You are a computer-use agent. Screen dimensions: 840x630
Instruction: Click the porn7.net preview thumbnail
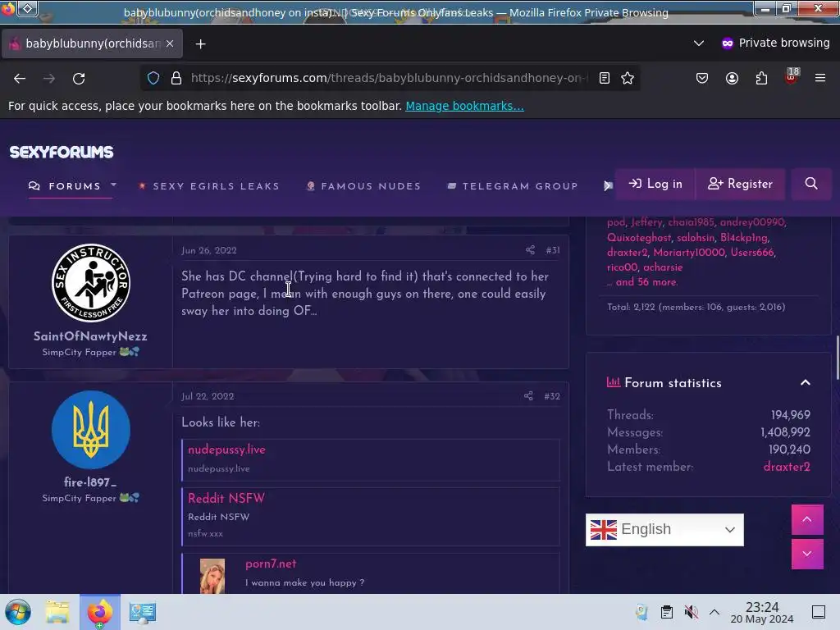click(212, 576)
